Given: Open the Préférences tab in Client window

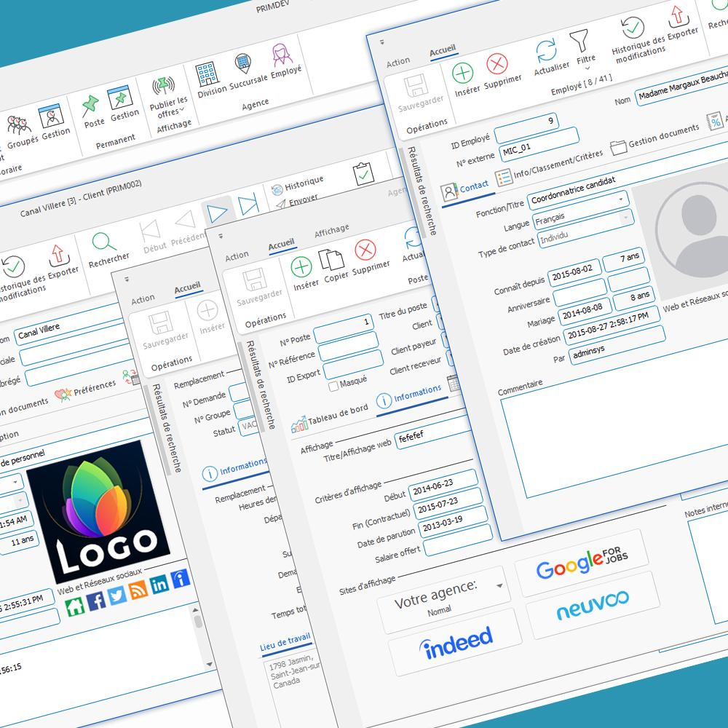Looking at the screenshot, I should [85, 390].
